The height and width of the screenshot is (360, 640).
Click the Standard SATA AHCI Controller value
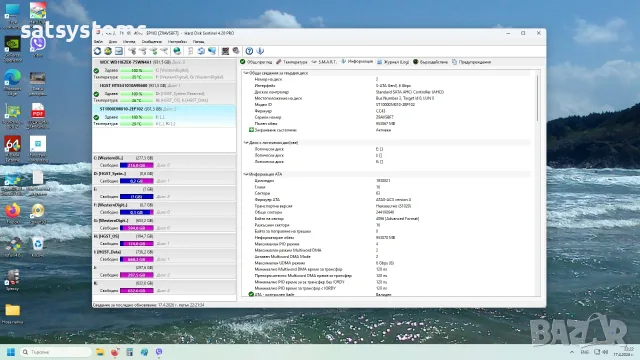[409, 92]
